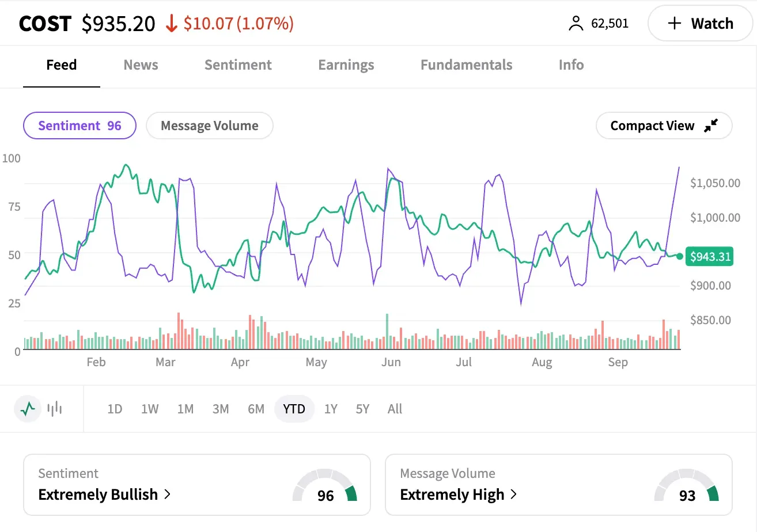Click the Mar label on chart axis
The height and width of the screenshot is (532, 757).
point(165,362)
